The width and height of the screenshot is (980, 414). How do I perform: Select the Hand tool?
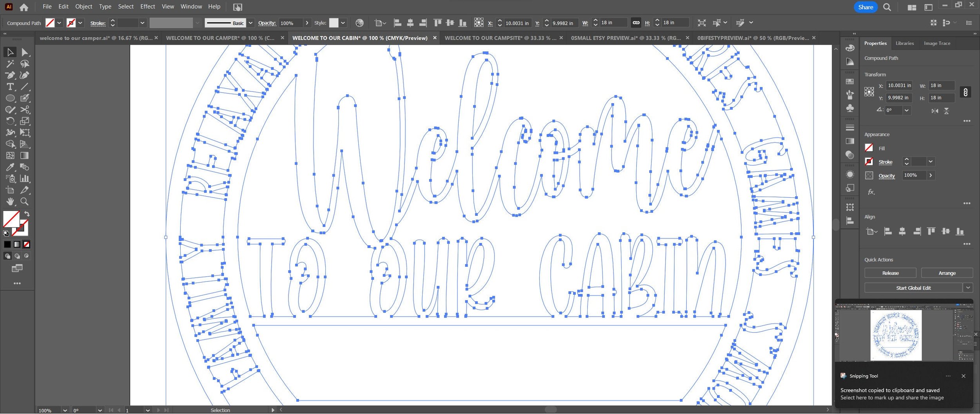(x=10, y=201)
